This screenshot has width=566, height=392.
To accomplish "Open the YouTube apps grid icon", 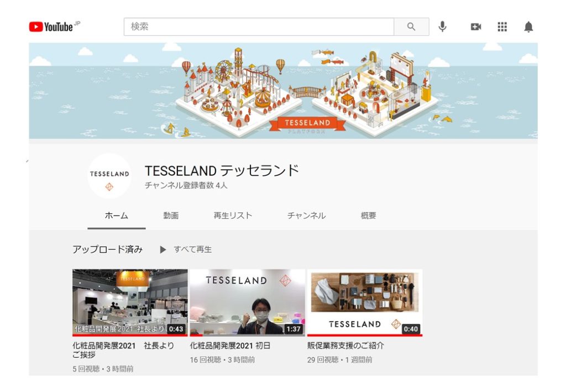I will tap(502, 27).
